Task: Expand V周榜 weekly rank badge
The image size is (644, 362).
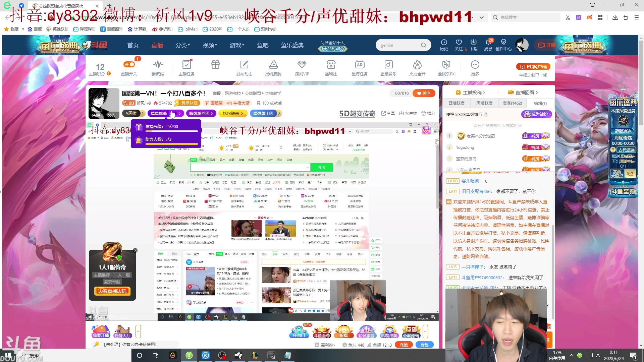Action: coord(133,113)
